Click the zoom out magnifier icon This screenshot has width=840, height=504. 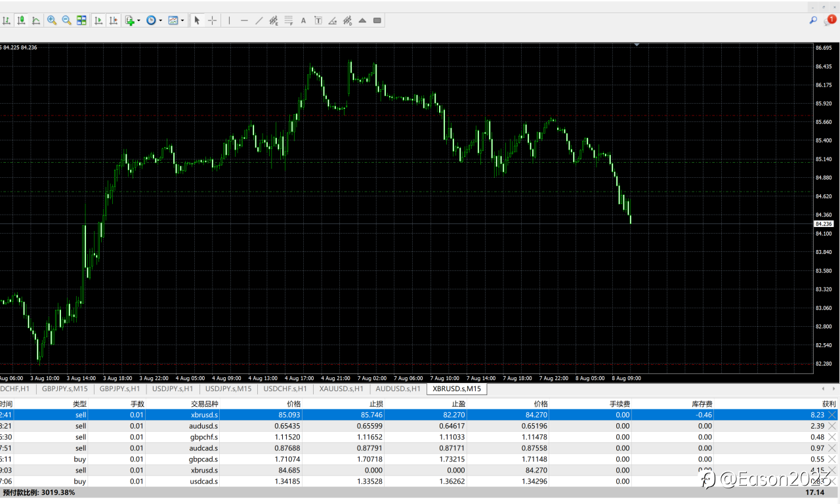pyautogui.click(x=66, y=20)
